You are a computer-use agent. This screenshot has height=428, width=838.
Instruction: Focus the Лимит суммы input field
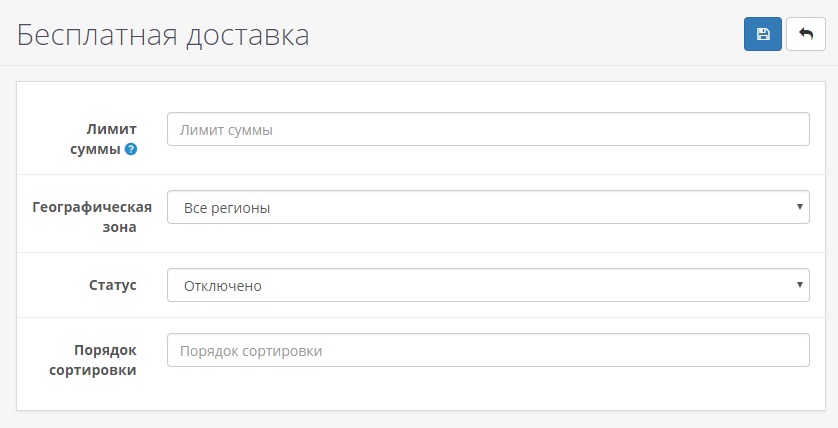pyautogui.click(x=487, y=129)
